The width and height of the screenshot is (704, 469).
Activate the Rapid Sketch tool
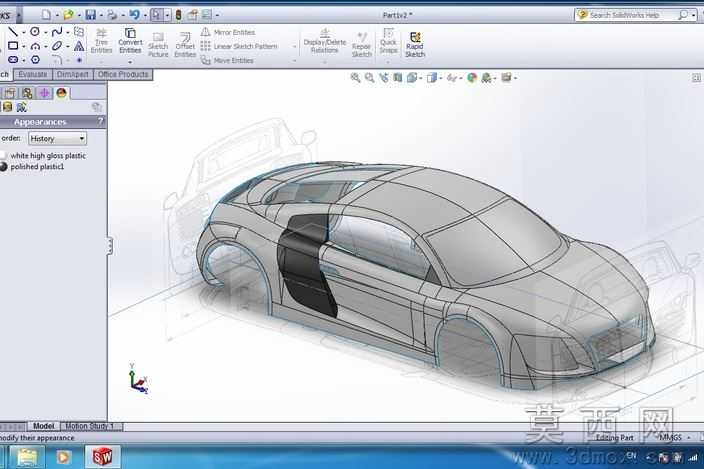point(415,44)
